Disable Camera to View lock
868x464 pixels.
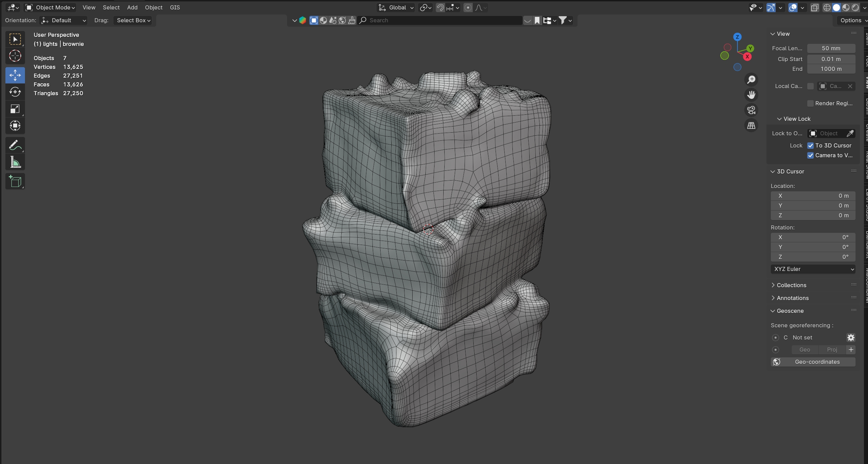click(x=810, y=155)
